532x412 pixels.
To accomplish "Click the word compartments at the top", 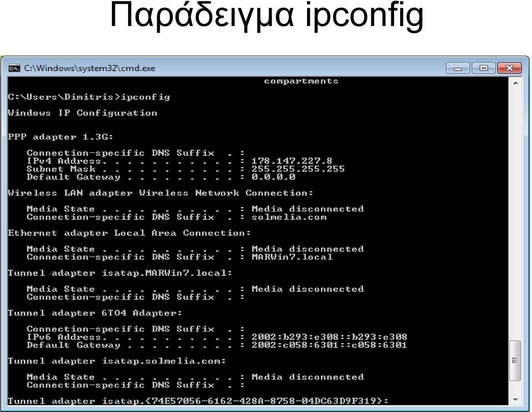I will coord(301,81).
